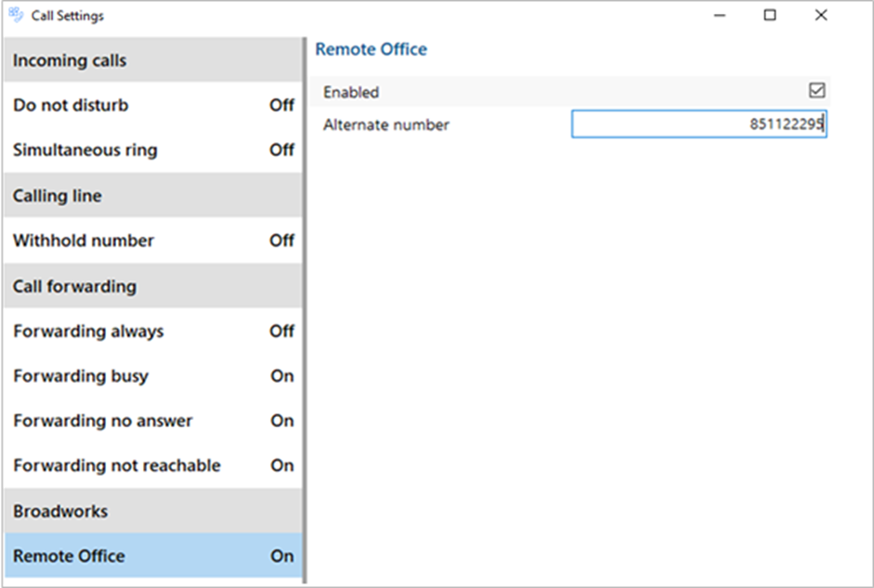Focus the Alternate number input field

(x=699, y=124)
